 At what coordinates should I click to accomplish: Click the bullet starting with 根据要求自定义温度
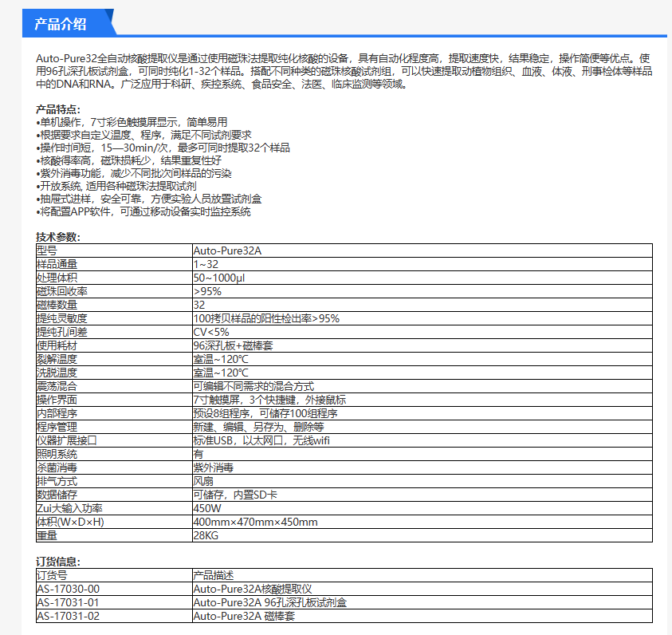coord(143,135)
